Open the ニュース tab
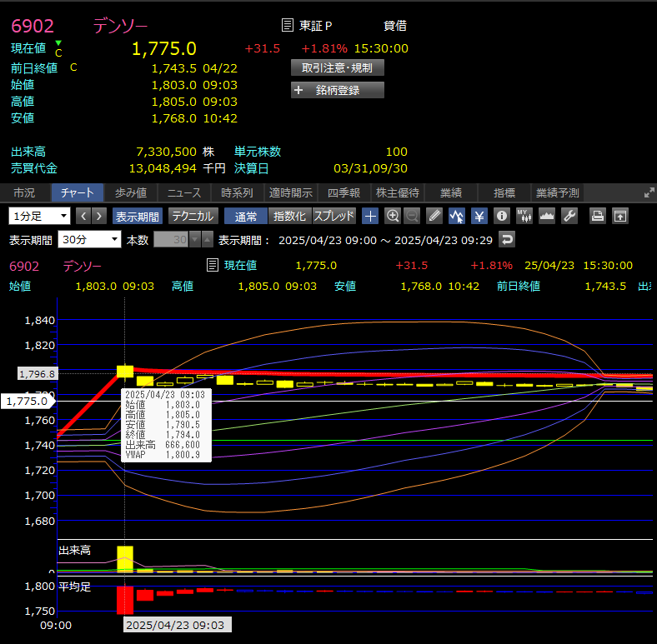Image resolution: width=657 pixels, height=644 pixels. 184,193
